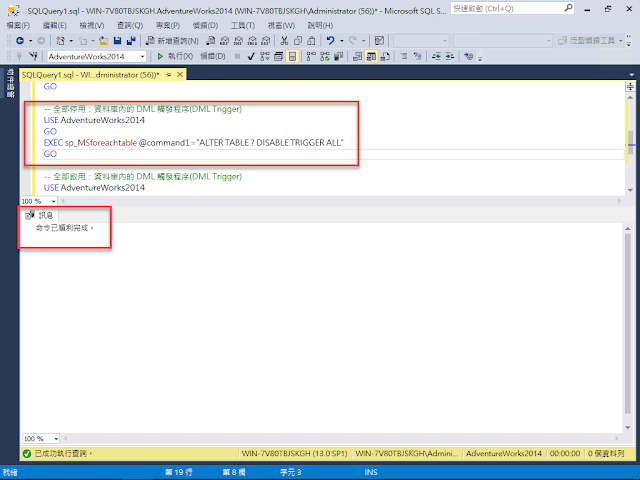Comment out the selected lines icon
This screenshot has width=640, height=480.
pos(404,56)
